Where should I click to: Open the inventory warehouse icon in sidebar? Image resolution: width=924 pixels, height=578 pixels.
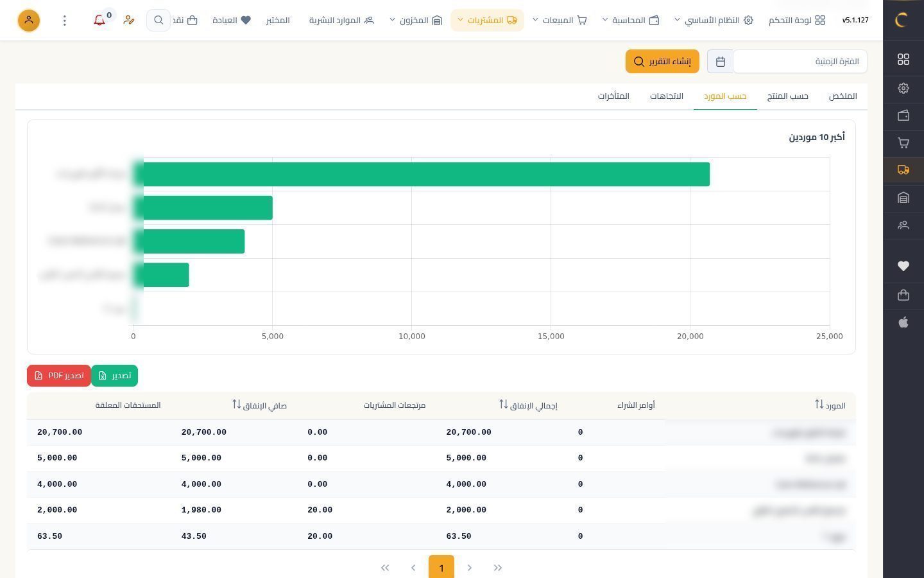click(x=903, y=197)
